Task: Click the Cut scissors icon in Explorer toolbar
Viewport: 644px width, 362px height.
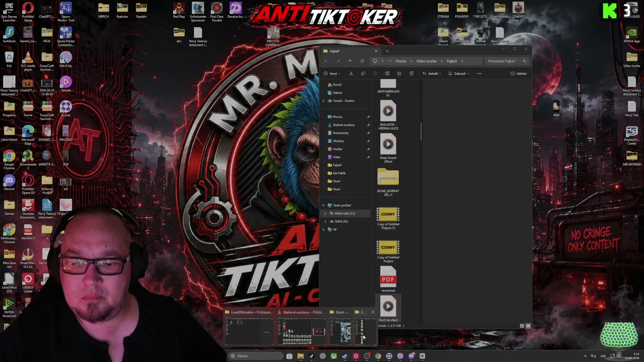Action: 351,73
